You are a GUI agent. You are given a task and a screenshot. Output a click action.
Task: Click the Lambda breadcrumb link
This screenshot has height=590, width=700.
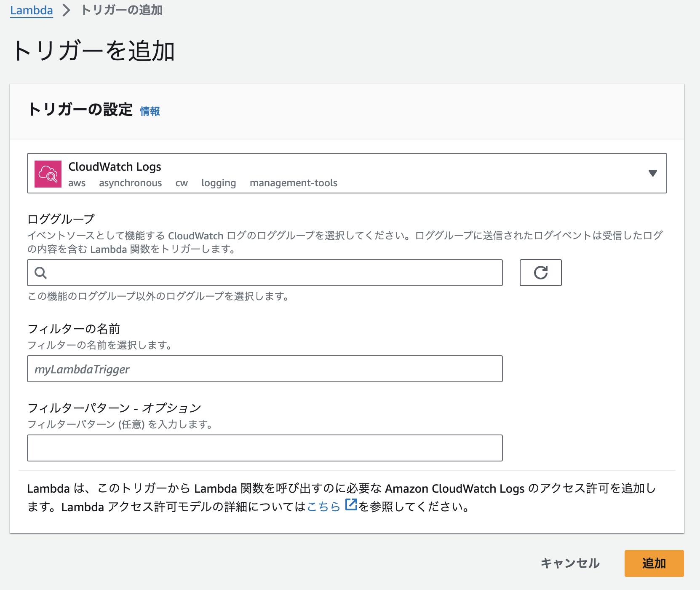[x=32, y=10]
